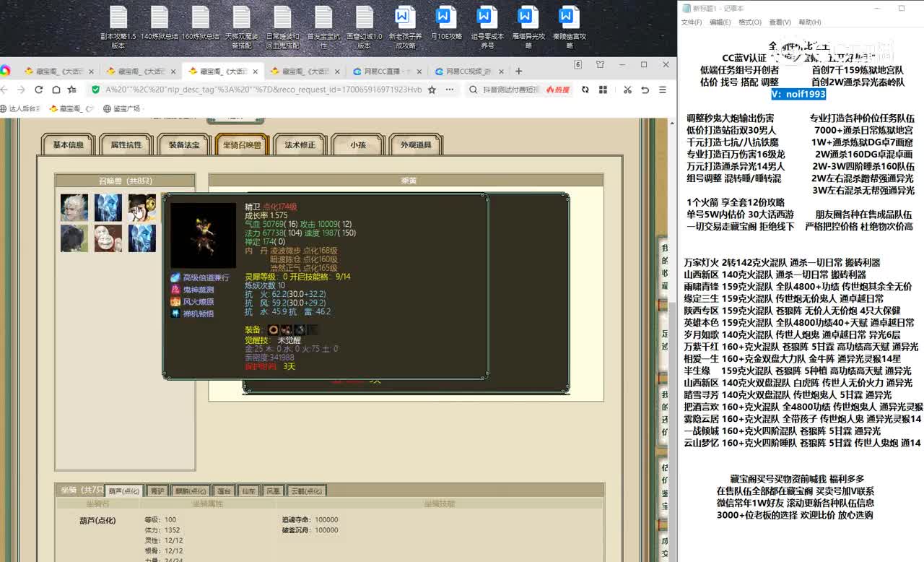Select the 青驴 mount tab

(157, 490)
